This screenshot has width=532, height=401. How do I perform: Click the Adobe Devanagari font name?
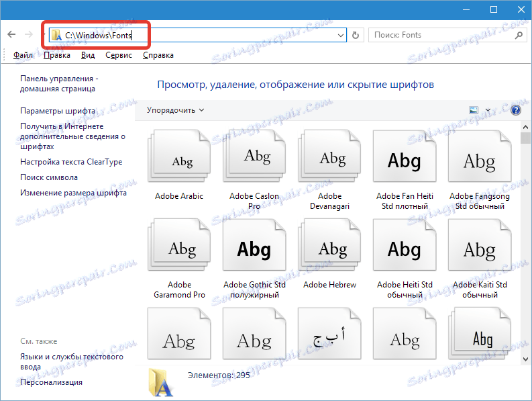click(x=329, y=202)
